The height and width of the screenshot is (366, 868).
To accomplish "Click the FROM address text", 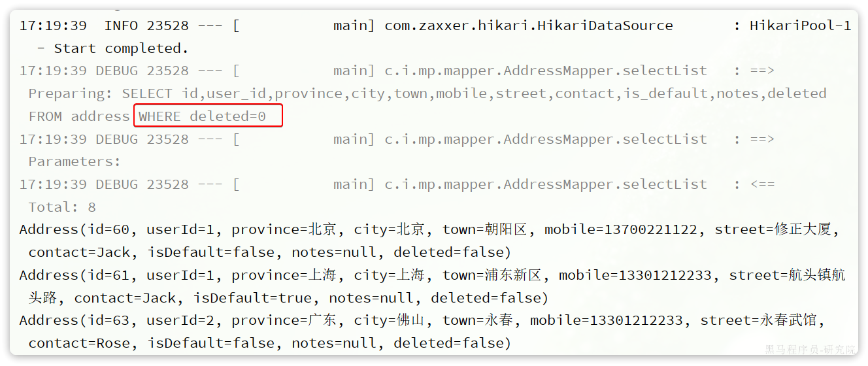I will click(78, 116).
